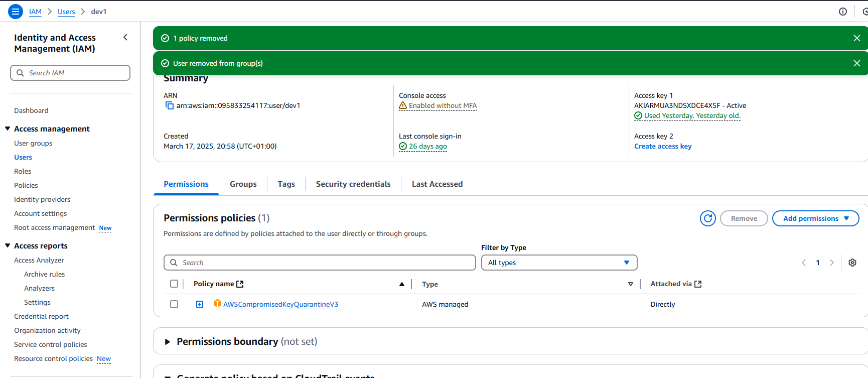Screen dimensions: 868x378
Task: Click the Remove button
Action: coord(744,218)
